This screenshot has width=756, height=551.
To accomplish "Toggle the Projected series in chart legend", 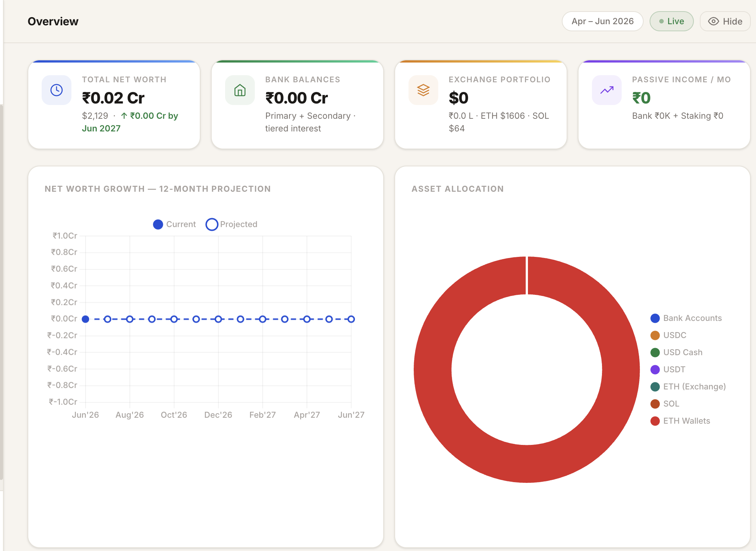I will coord(231,224).
